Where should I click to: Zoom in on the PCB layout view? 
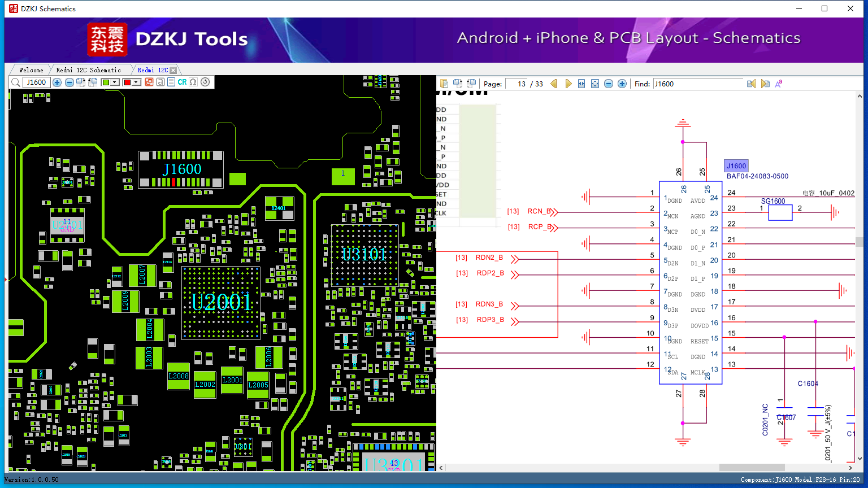click(x=57, y=82)
